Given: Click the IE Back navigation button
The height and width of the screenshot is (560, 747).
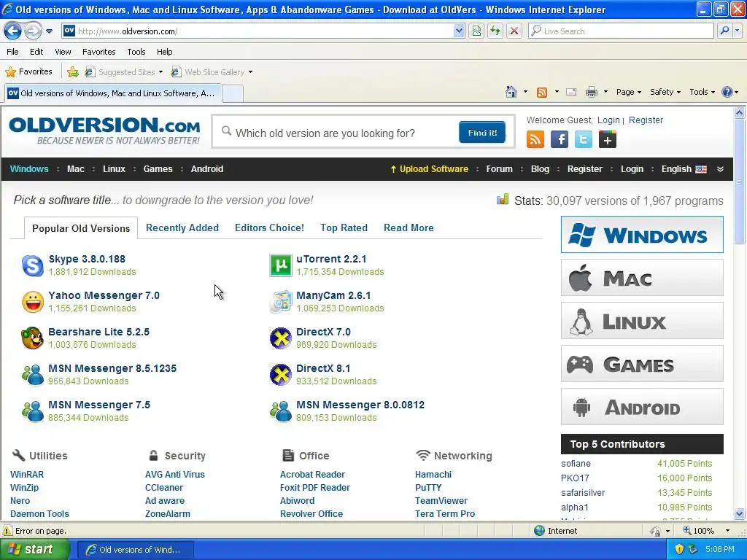Looking at the screenshot, I should [12, 31].
